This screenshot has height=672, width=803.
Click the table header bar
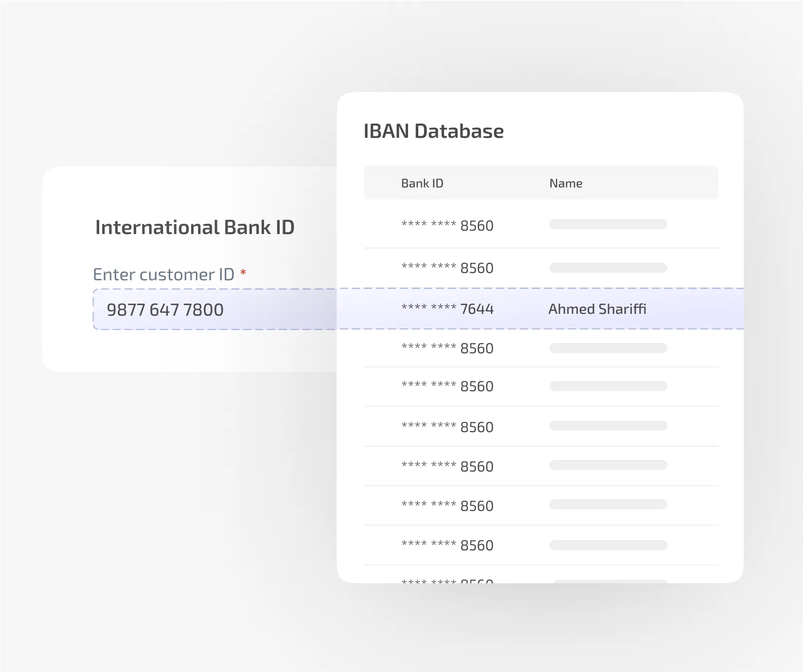pos(541,183)
